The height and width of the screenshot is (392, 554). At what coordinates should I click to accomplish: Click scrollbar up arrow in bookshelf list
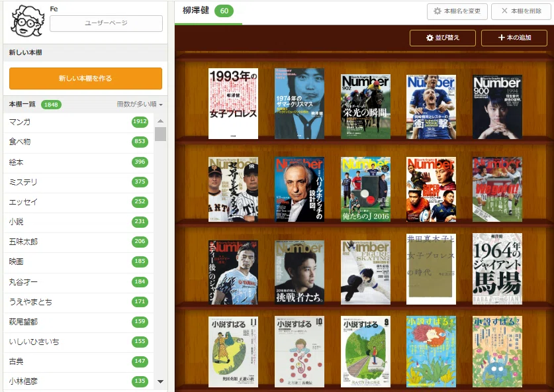pyautogui.click(x=160, y=121)
